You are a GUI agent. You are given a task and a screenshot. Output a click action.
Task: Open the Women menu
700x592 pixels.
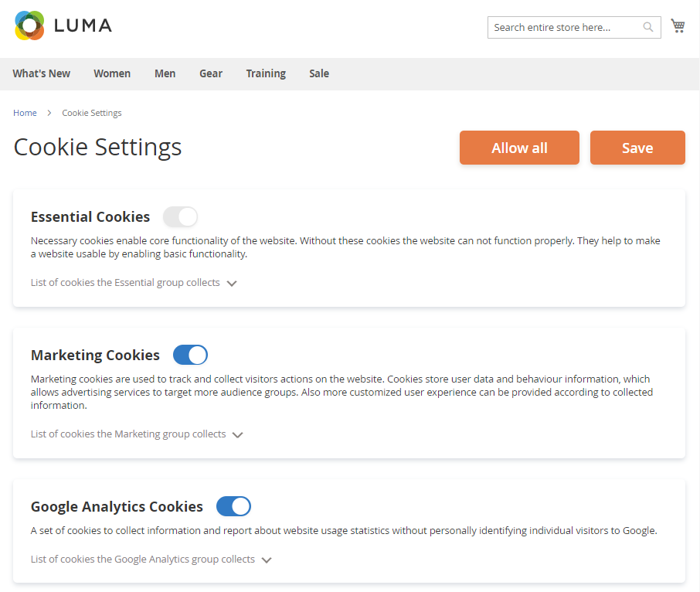112,73
